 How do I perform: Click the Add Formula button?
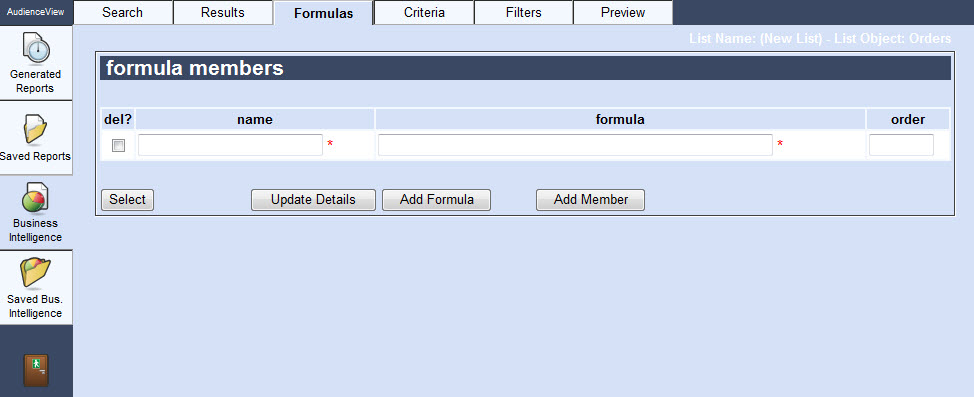[x=437, y=200]
